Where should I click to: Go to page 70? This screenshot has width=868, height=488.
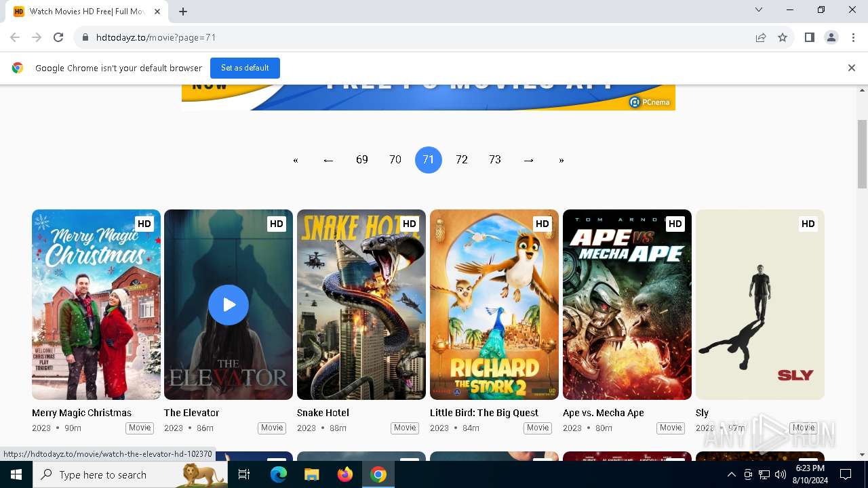point(395,160)
